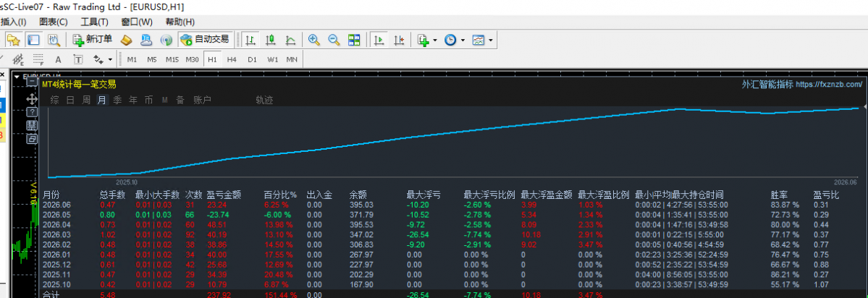The height and width of the screenshot is (298, 868).
Task: Select the MN timeframe
Action: 292,59
